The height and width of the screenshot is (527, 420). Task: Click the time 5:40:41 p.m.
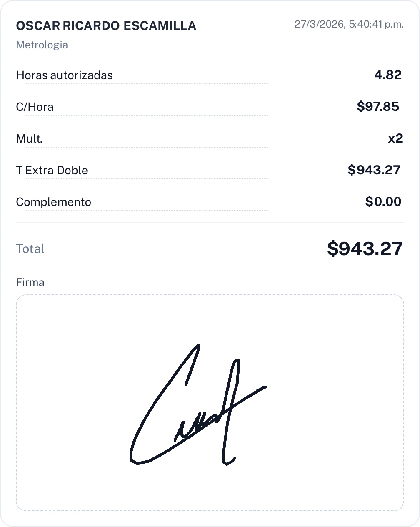click(x=376, y=24)
